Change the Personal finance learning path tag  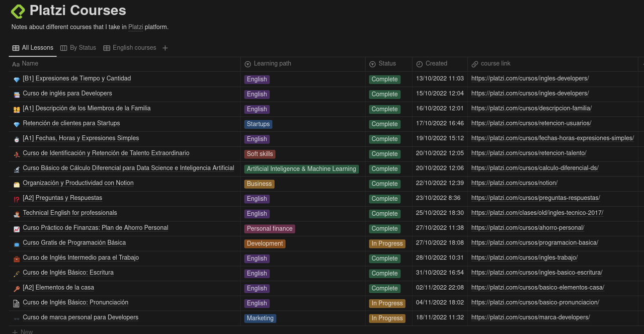pyautogui.click(x=270, y=229)
